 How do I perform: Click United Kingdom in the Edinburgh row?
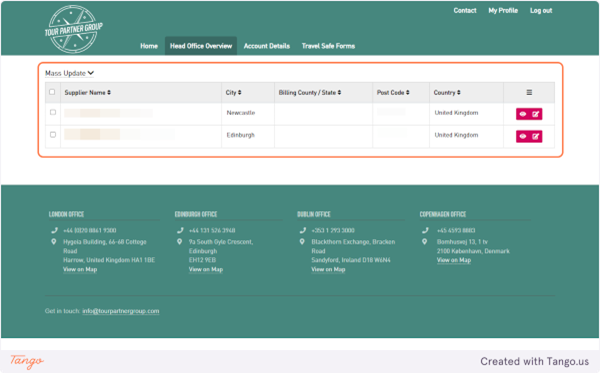(x=457, y=135)
